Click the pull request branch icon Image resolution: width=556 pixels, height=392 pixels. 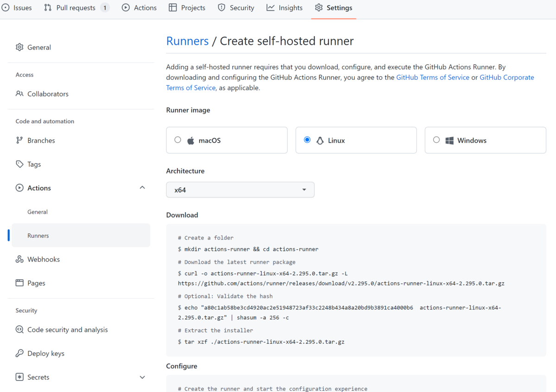(48, 8)
